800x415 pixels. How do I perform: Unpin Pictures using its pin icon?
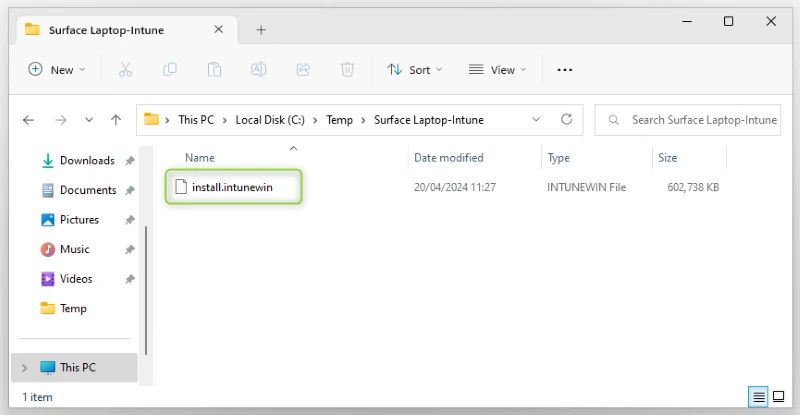coord(130,220)
